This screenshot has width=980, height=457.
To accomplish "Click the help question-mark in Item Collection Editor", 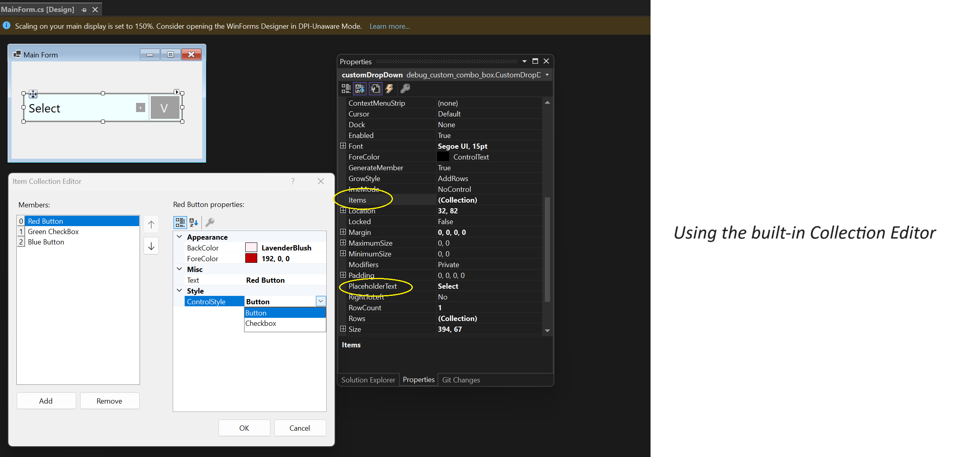I will click(x=293, y=181).
